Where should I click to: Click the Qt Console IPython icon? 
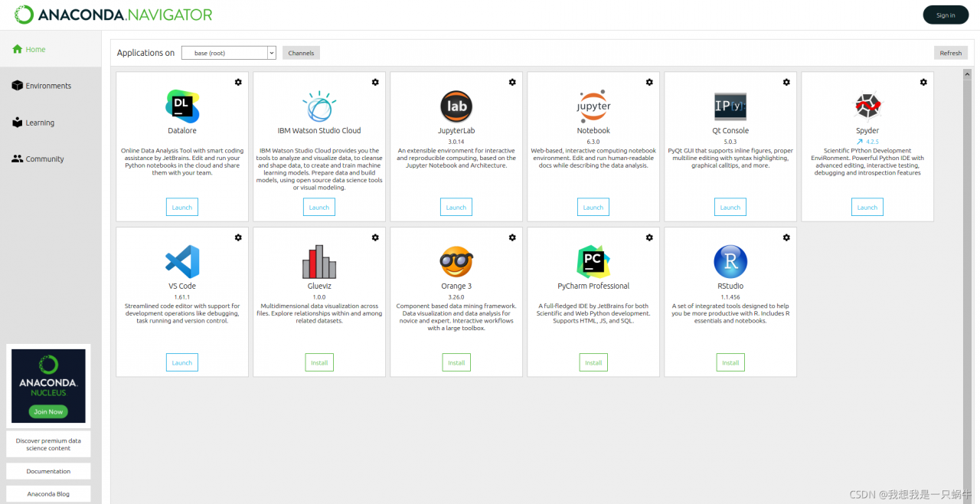point(730,106)
